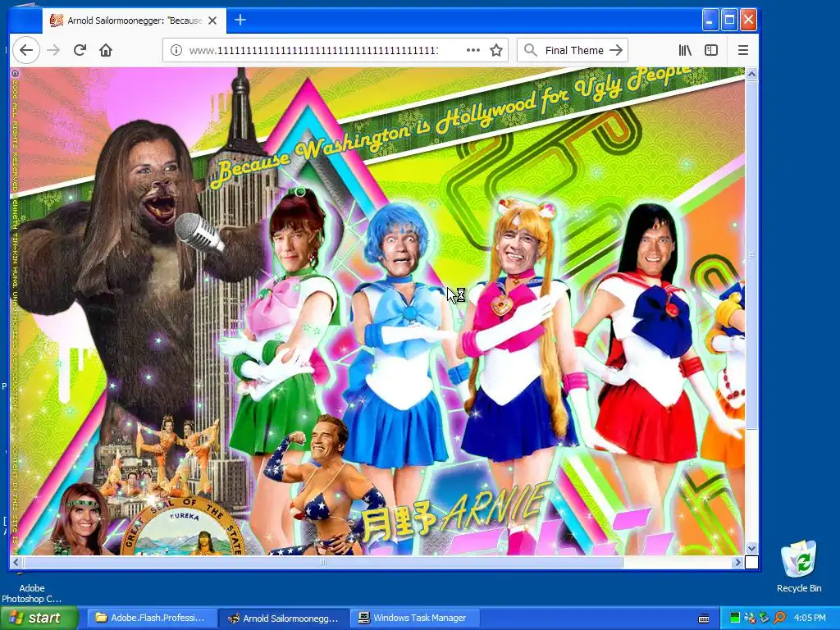The image size is (840, 630).
Task: Select the Adobe Photoshop desktop shortcut label
Action: click(32, 593)
